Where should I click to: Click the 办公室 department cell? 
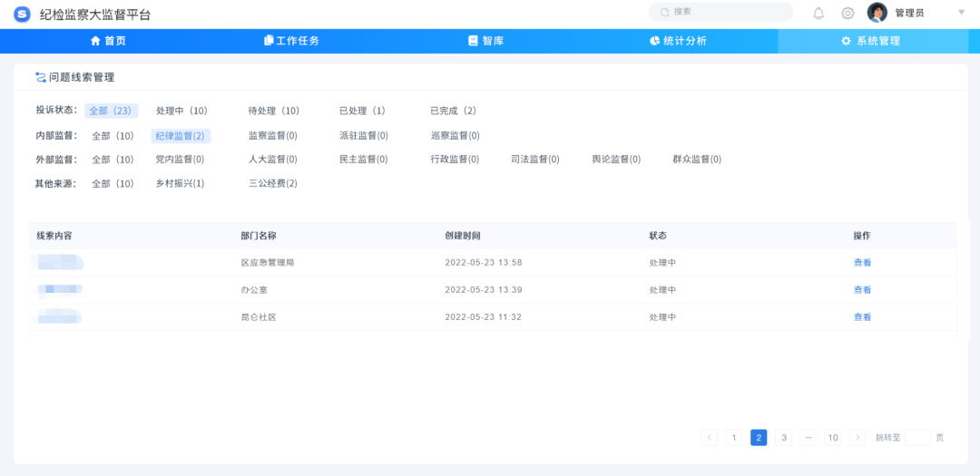[x=254, y=290]
